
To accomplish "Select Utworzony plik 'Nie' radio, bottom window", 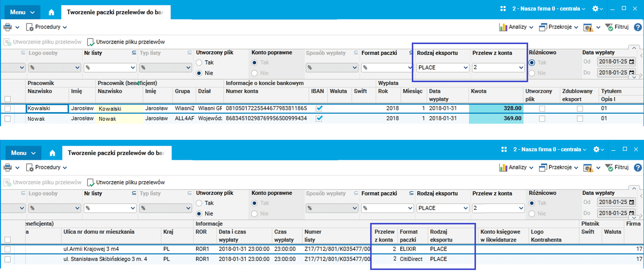I will [x=199, y=213].
